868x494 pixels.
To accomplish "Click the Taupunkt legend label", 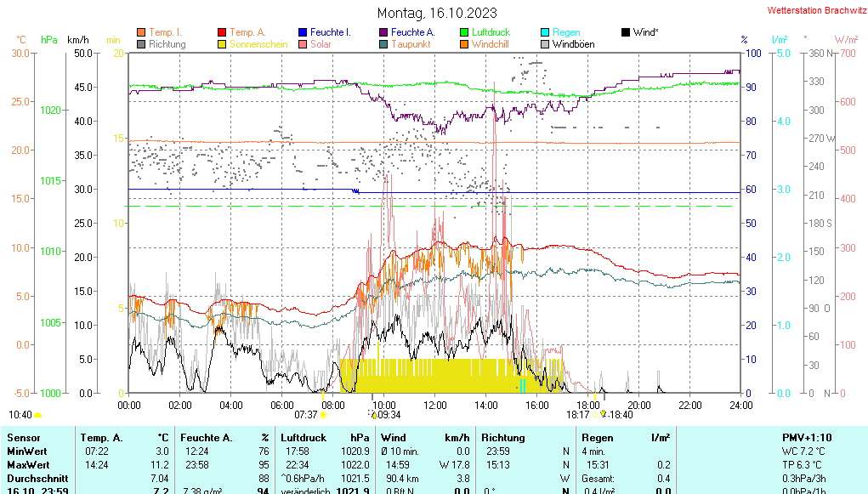I will [411, 44].
